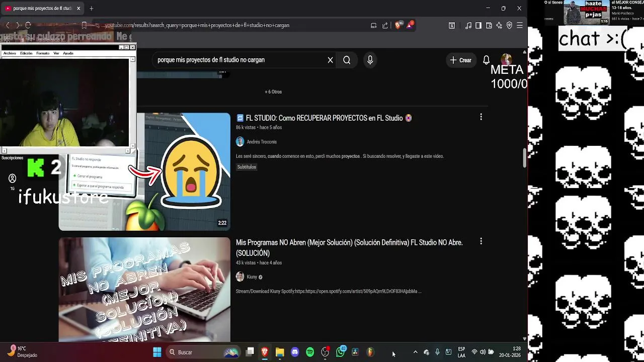Open Mis Programas NO Abren video title
644x362 pixels.
point(349,247)
